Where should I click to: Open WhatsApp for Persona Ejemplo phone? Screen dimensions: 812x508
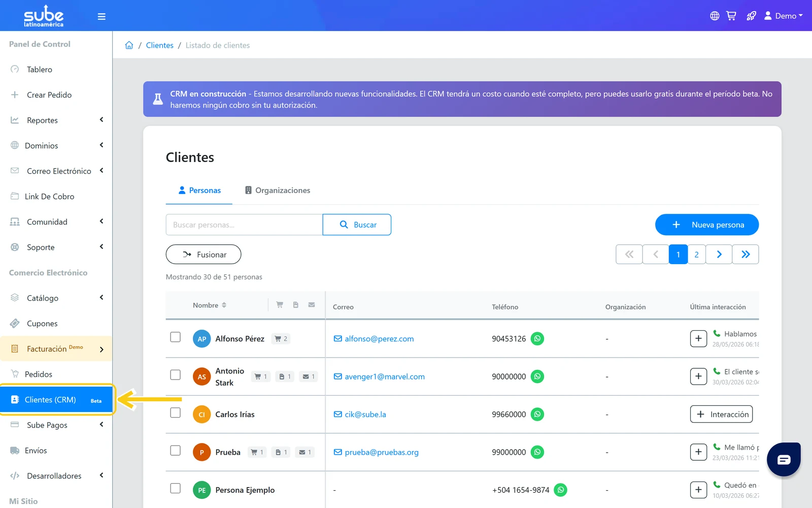click(x=561, y=490)
